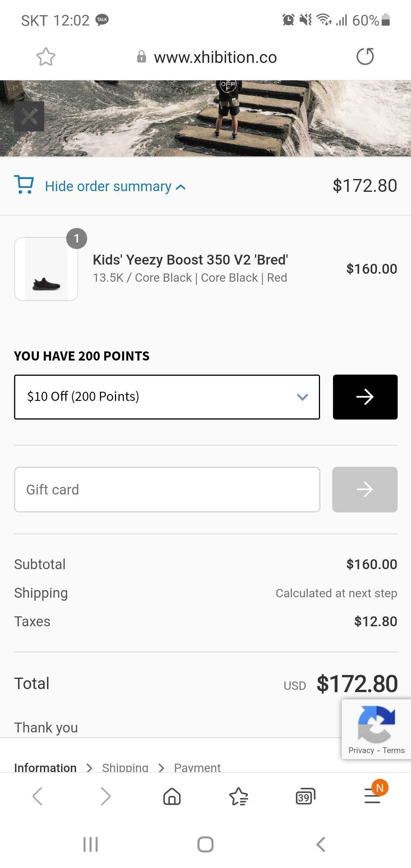Tap Yeezy Boost product thumbnail
The width and height of the screenshot is (411, 868).
[46, 269]
